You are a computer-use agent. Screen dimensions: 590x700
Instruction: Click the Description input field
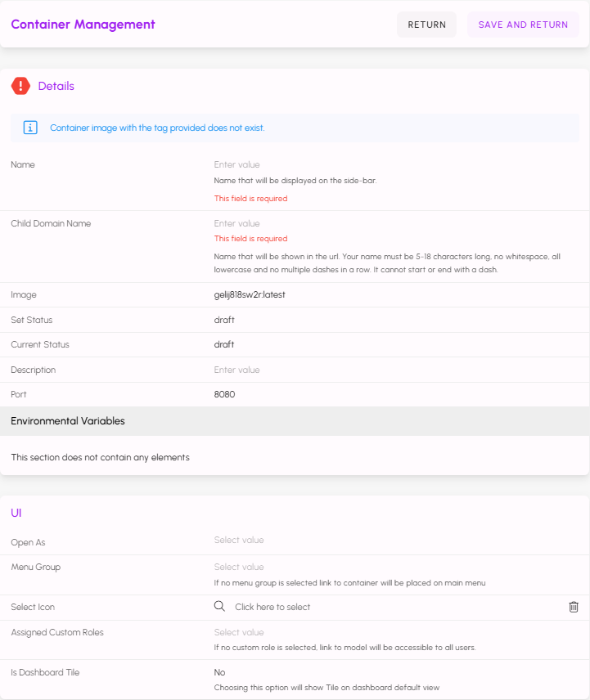(x=393, y=370)
